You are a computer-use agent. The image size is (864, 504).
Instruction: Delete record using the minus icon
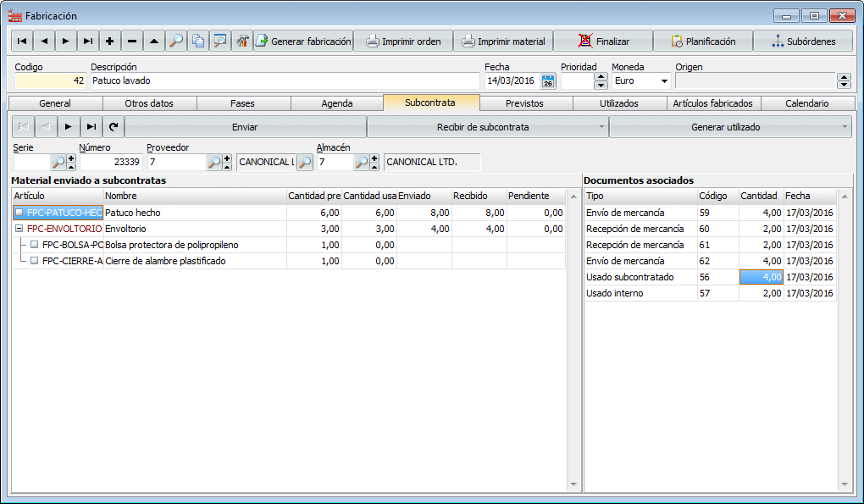[x=131, y=42]
